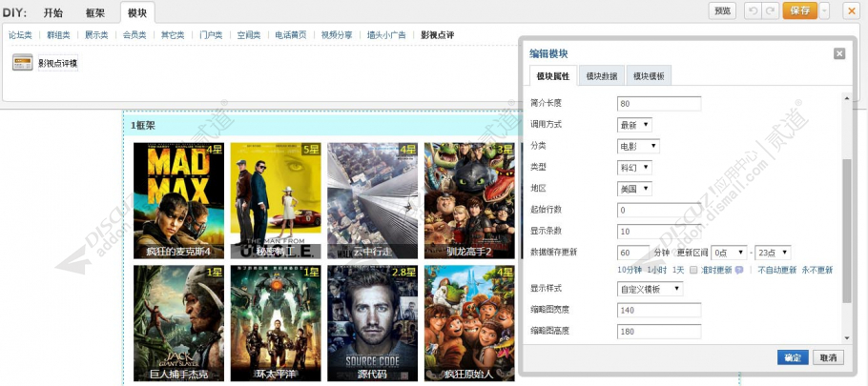Switch to the 模块属性 tab
This screenshot has width=868, height=386.
pyautogui.click(x=553, y=76)
